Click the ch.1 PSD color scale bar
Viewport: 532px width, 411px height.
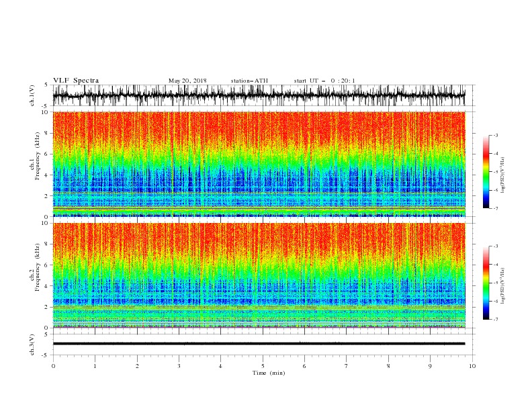tap(486, 172)
